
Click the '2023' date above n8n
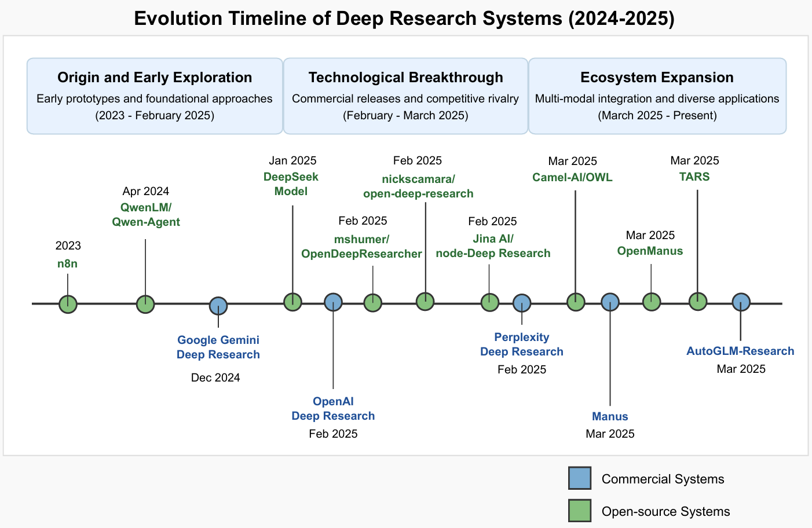pyautogui.click(x=68, y=246)
